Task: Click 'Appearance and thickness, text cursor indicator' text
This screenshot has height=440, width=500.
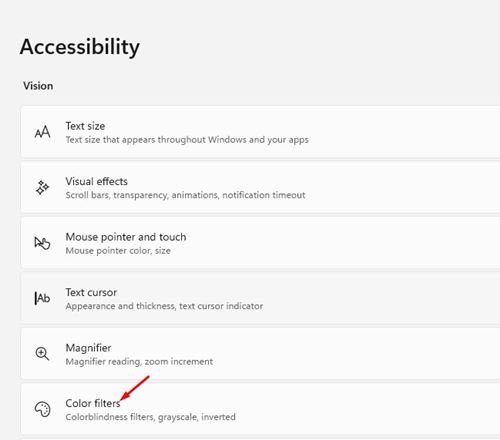Action: [x=164, y=306]
